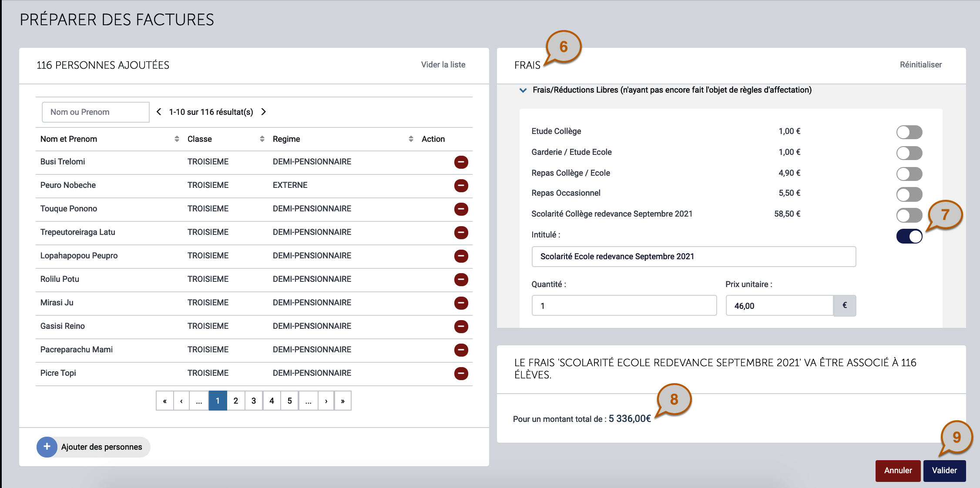Image resolution: width=980 pixels, height=488 pixels.
Task: Click the ellipsis before page 1
Action: tap(199, 401)
